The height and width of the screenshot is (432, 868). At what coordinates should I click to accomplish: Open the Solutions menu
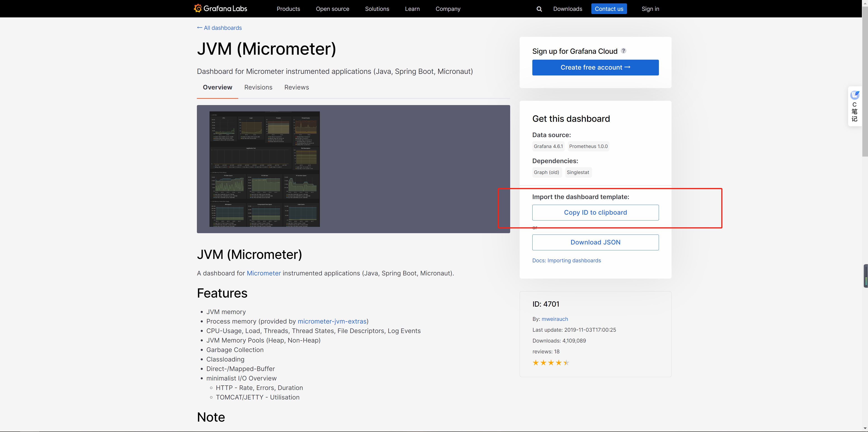[377, 9]
